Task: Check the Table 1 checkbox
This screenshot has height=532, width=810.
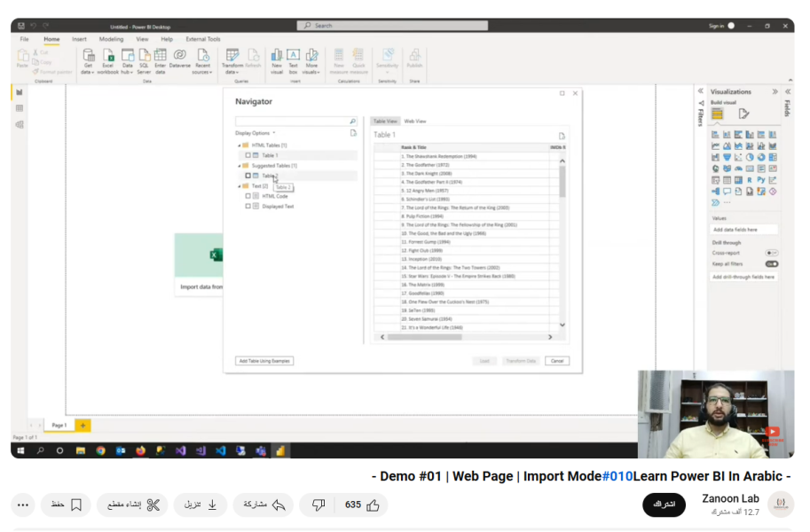Action: coord(248,155)
